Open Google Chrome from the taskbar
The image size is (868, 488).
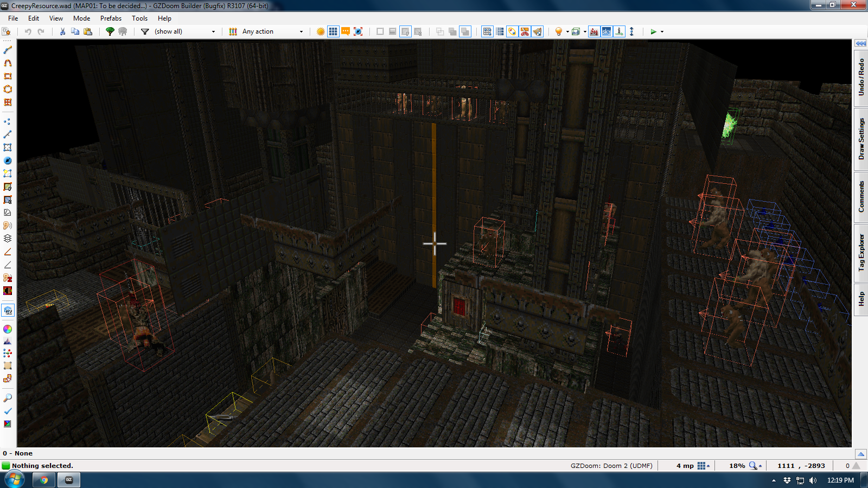[x=44, y=480]
